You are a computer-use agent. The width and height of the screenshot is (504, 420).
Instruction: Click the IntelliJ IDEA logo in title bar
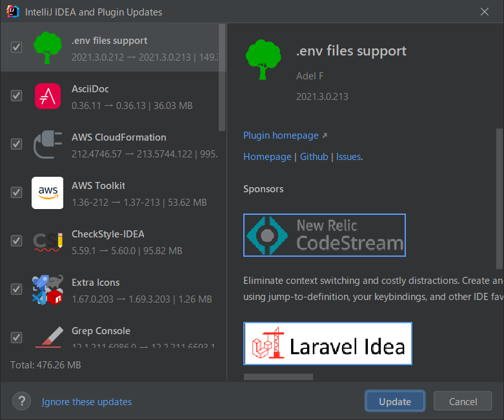[13, 12]
